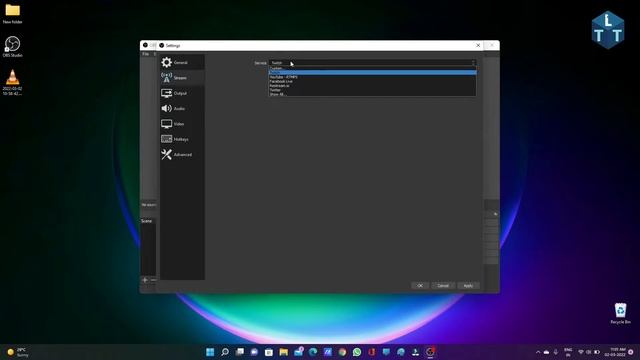640x360 pixels.
Task: Confirm settings with OK button
Action: 420,286
